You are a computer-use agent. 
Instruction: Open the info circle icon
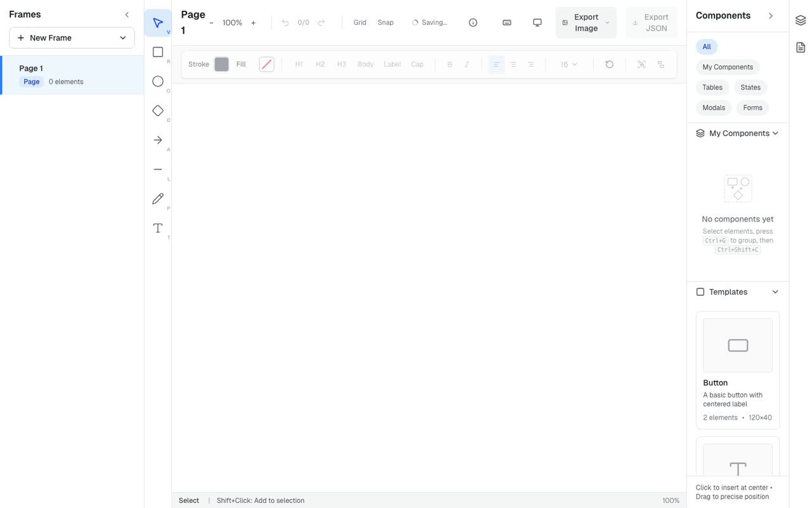point(473,23)
